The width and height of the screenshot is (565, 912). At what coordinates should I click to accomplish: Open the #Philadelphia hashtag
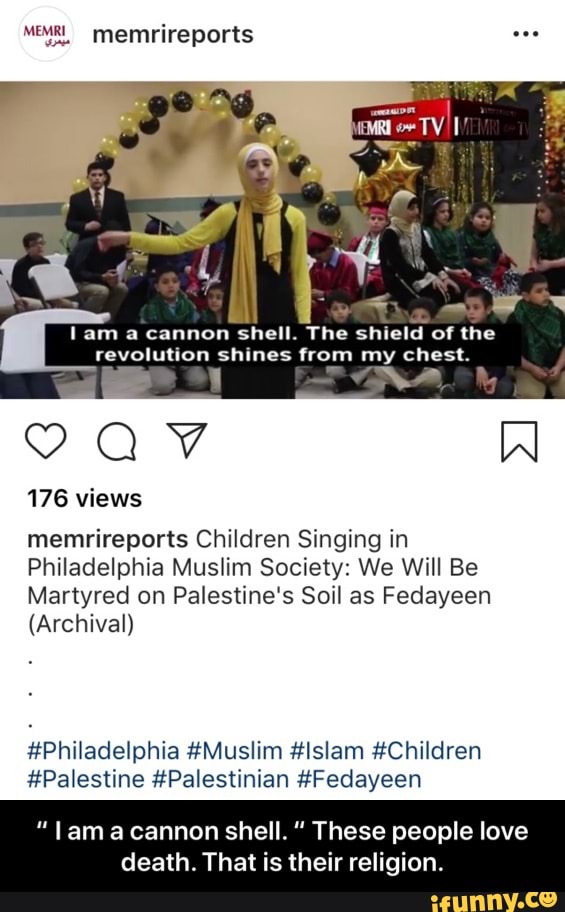pos(104,751)
